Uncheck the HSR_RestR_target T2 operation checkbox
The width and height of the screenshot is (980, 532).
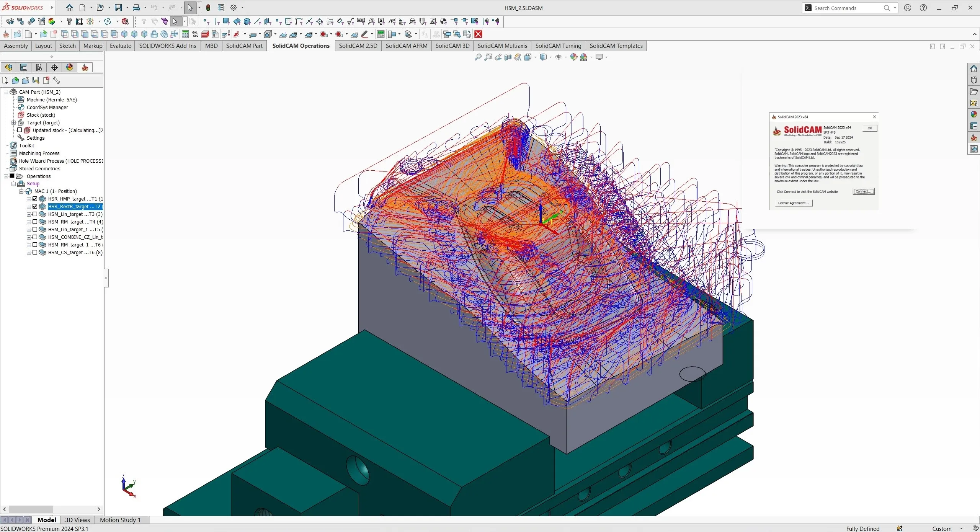[x=35, y=206]
